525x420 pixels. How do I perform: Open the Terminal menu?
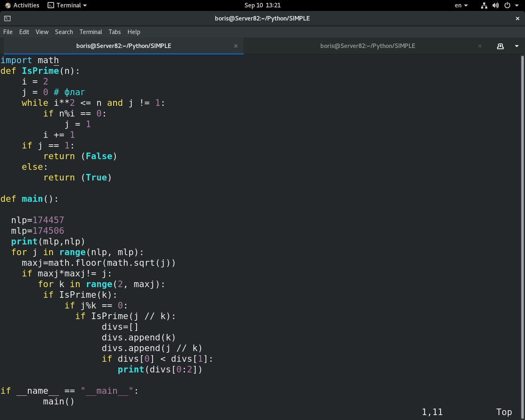pyautogui.click(x=91, y=32)
